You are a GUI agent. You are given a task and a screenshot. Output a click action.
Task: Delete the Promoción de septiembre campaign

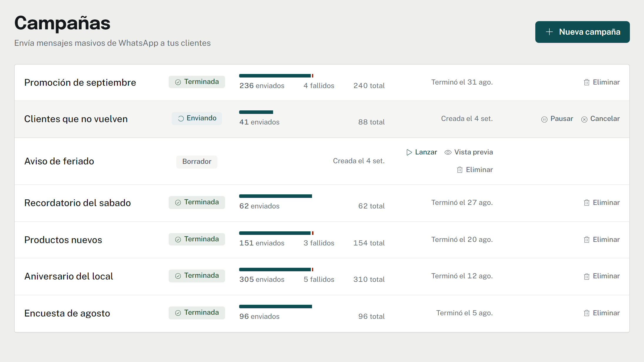tap(601, 82)
